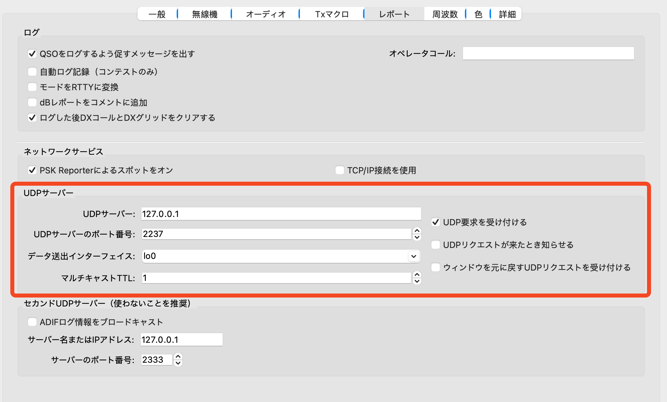
Task: Click the UDPサーバーのポート番号 stepper arrows
Action: click(x=417, y=234)
